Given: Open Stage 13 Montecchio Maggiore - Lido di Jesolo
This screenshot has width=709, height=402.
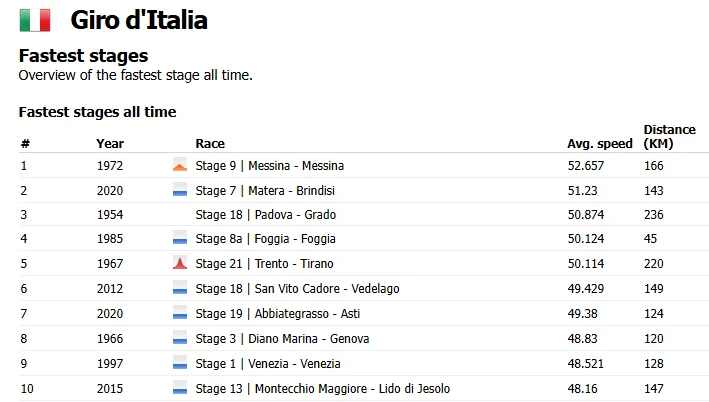Looking at the screenshot, I should point(323,388).
